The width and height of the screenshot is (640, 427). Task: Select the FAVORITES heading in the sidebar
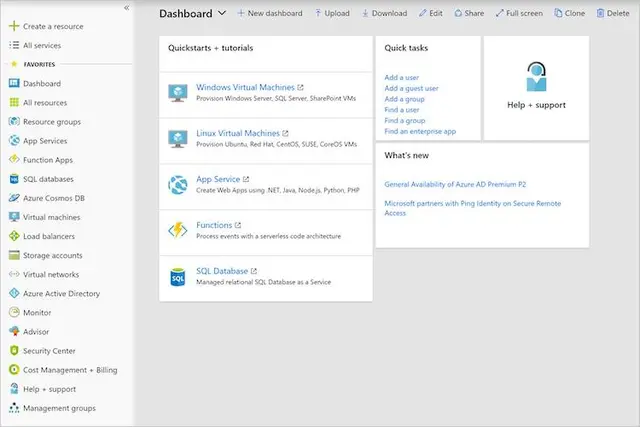(x=39, y=64)
